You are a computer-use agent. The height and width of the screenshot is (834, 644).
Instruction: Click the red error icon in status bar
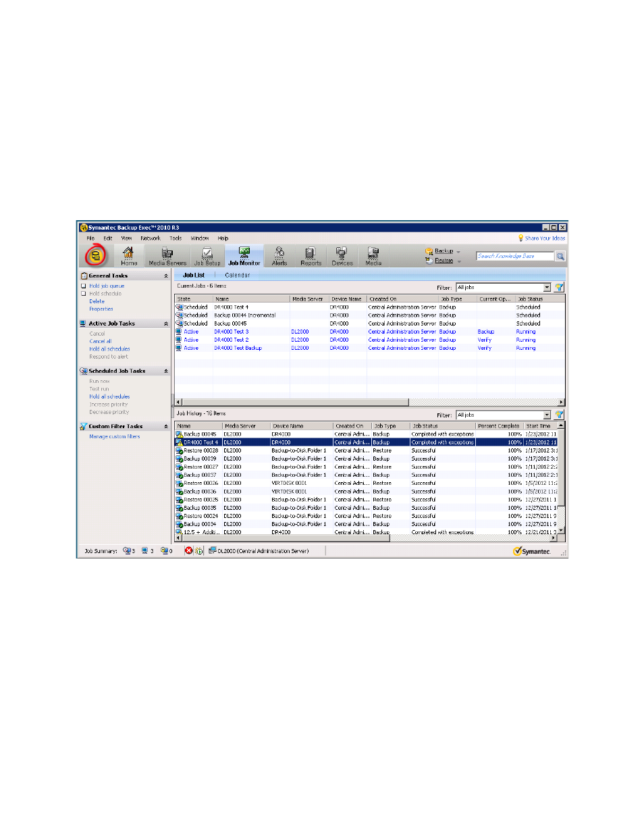click(x=188, y=550)
